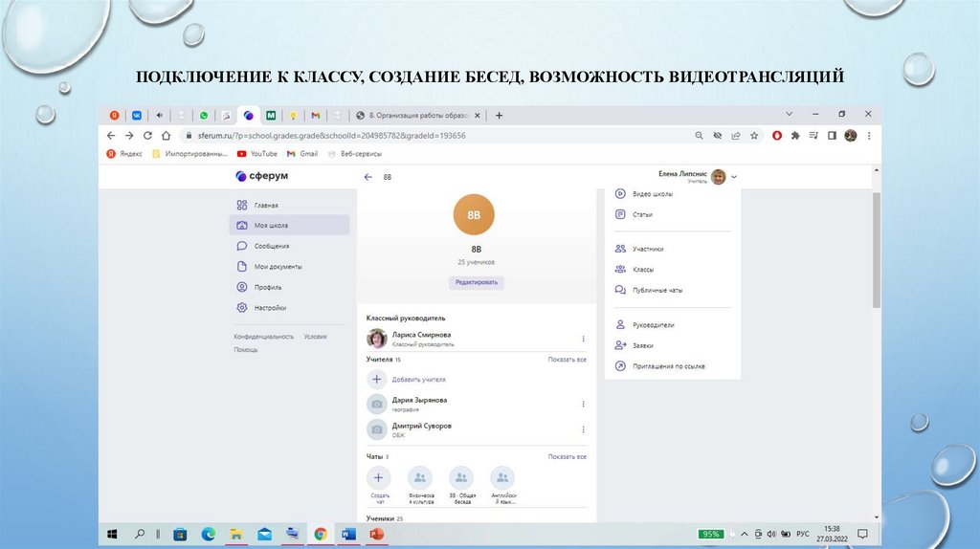Click Добавить учителя plus icon
The height and width of the screenshot is (549, 980).
[x=377, y=379]
